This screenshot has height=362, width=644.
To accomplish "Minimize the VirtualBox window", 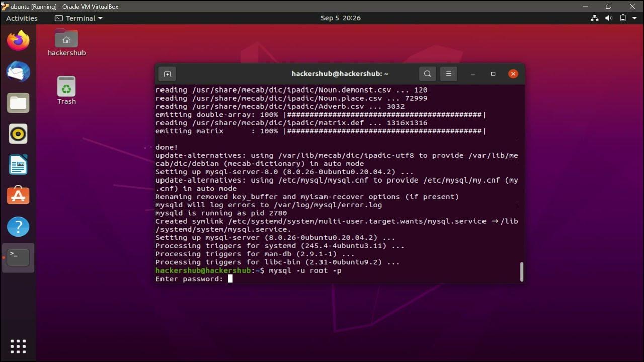I will [x=585, y=6].
